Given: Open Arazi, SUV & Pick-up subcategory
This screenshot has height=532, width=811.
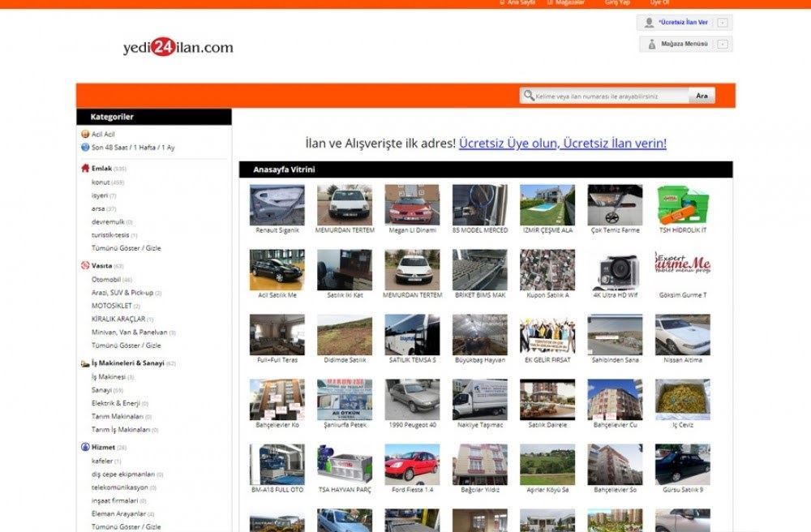Looking at the screenshot, I should point(122,293).
